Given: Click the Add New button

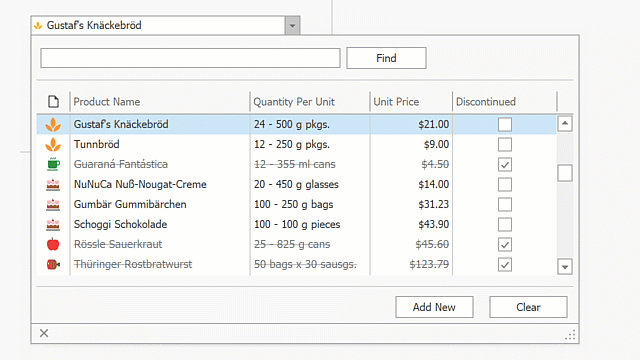Looking at the screenshot, I should point(434,307).
